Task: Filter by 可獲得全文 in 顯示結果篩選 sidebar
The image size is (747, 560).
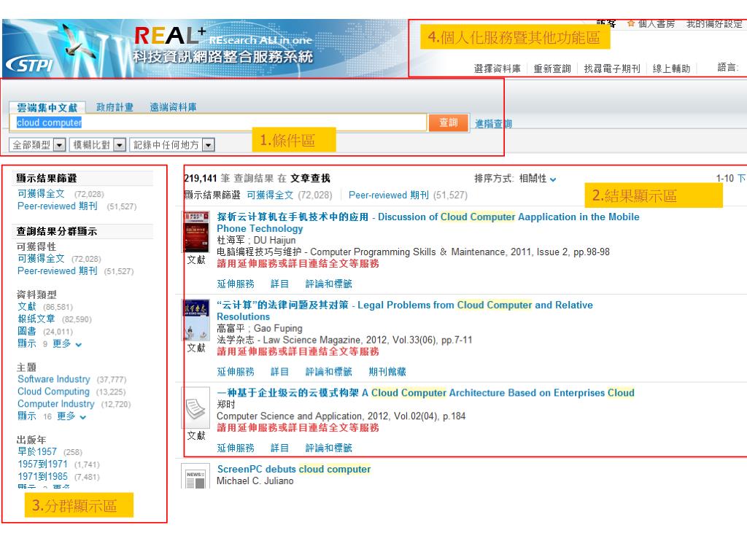Action: [x=41, y=193]
